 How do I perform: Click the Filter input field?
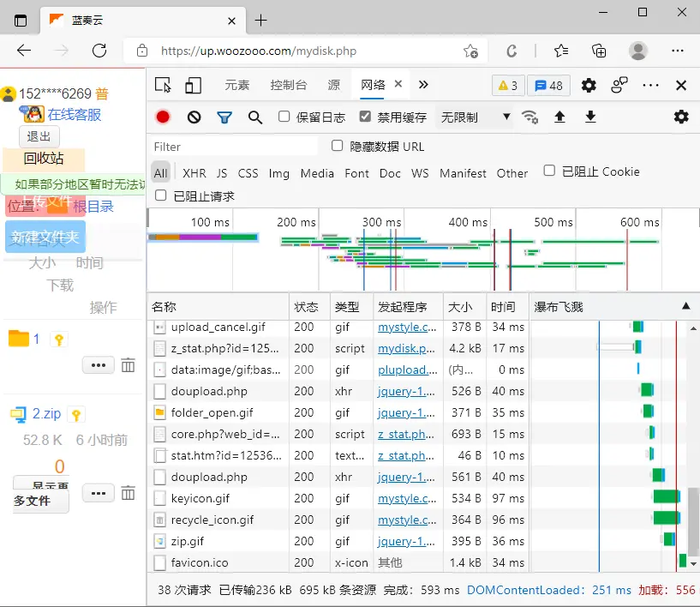coord(234,147)
